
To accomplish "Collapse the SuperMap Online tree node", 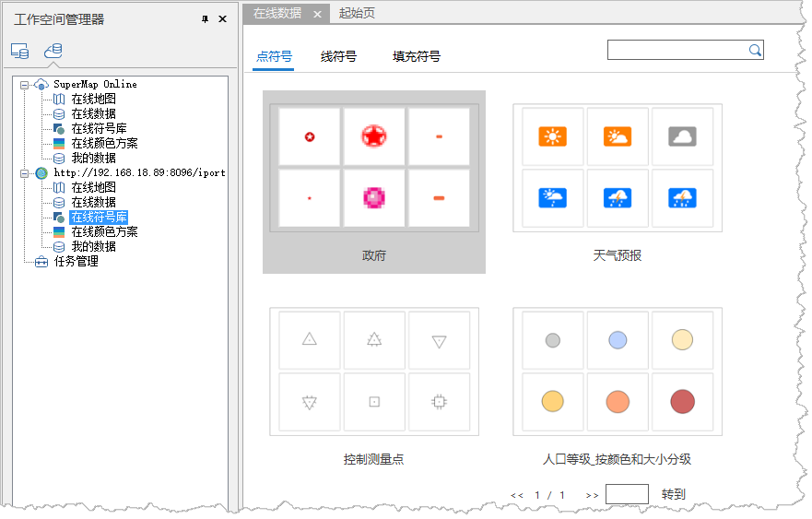I will point(24,85).
